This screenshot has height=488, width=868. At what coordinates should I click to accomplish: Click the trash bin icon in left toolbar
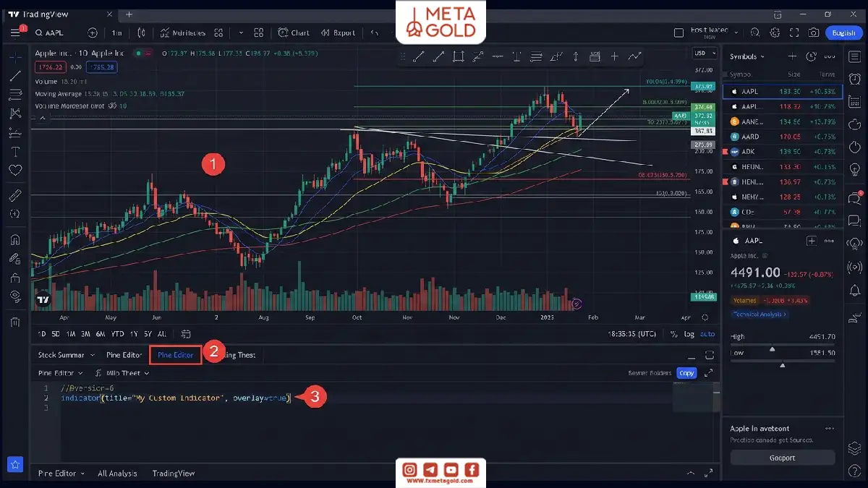click(x=15, y=322)
